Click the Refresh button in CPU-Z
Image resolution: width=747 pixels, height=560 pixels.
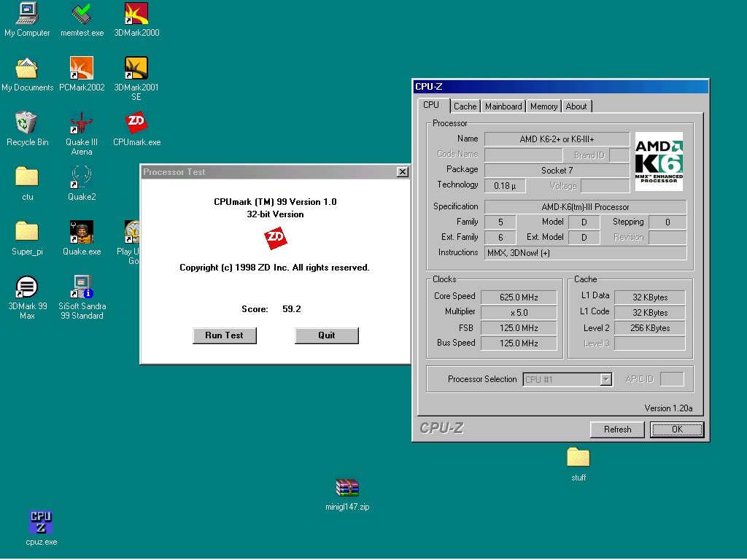617,429
